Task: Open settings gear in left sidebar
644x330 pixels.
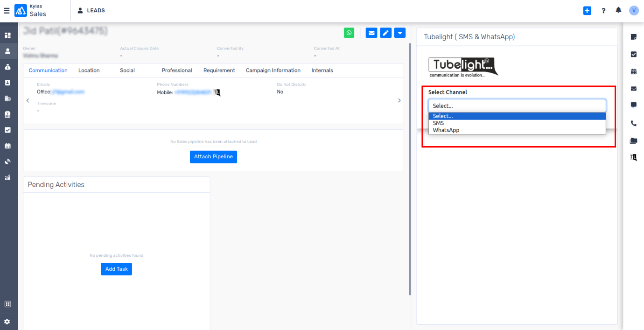Action: point(7,322)
